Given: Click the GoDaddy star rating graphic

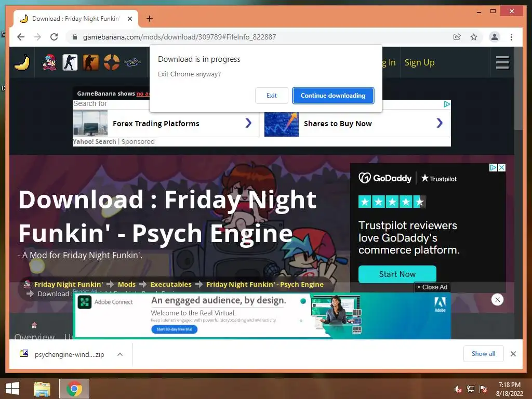Looking at the screenshot, I should 392,202.
